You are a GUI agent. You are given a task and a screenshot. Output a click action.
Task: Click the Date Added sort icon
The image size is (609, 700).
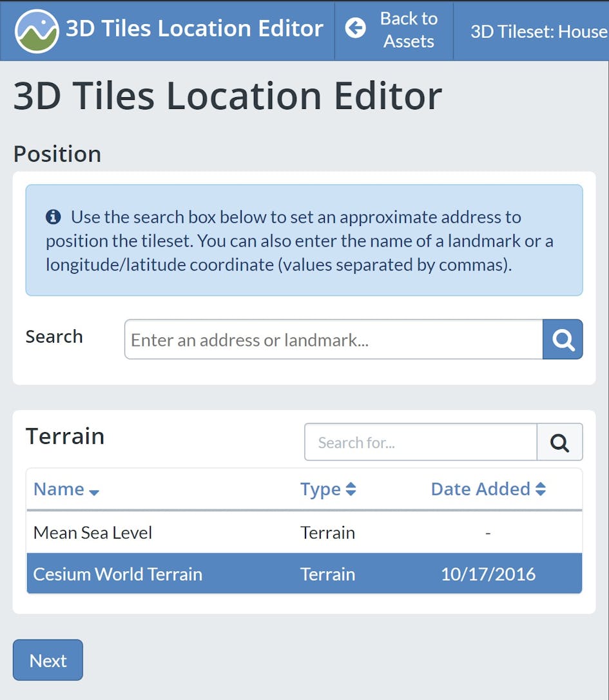click(540, 489)
